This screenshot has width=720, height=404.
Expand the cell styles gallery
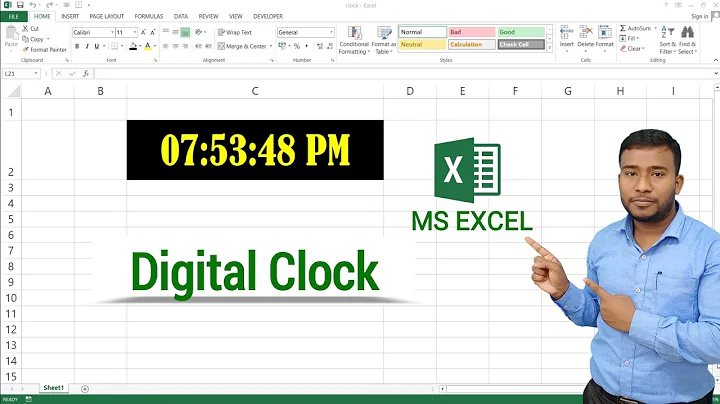pos(550,48)
